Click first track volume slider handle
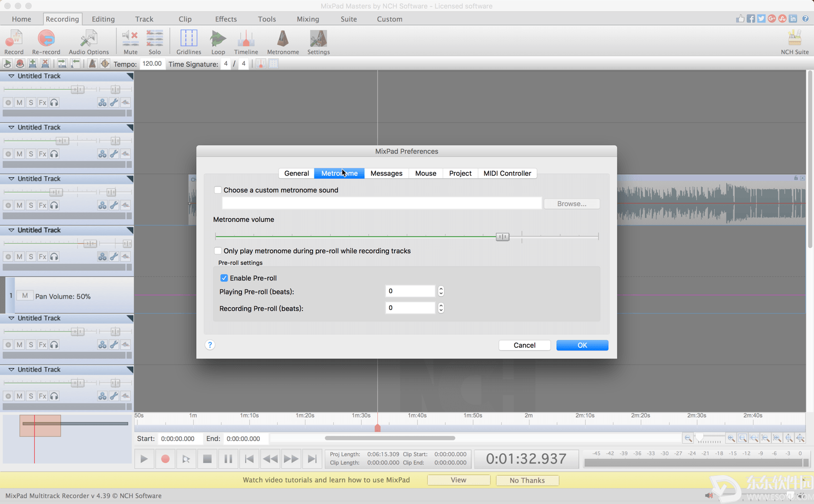Image resolution: width=814 pixels, height=504 pixels. pyautogui.click(x=77, y=89)
